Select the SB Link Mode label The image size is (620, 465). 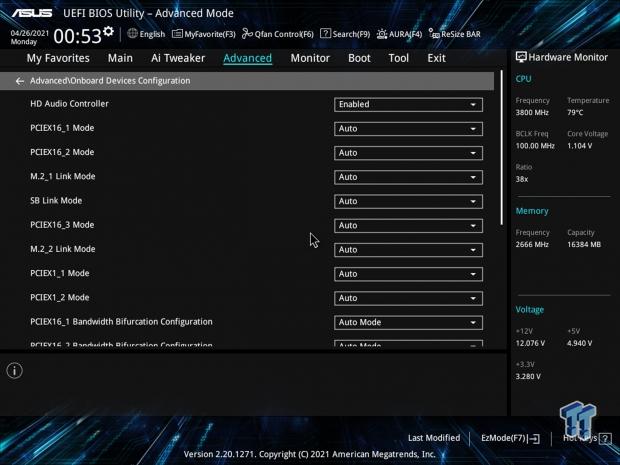(x=56, y=200)
